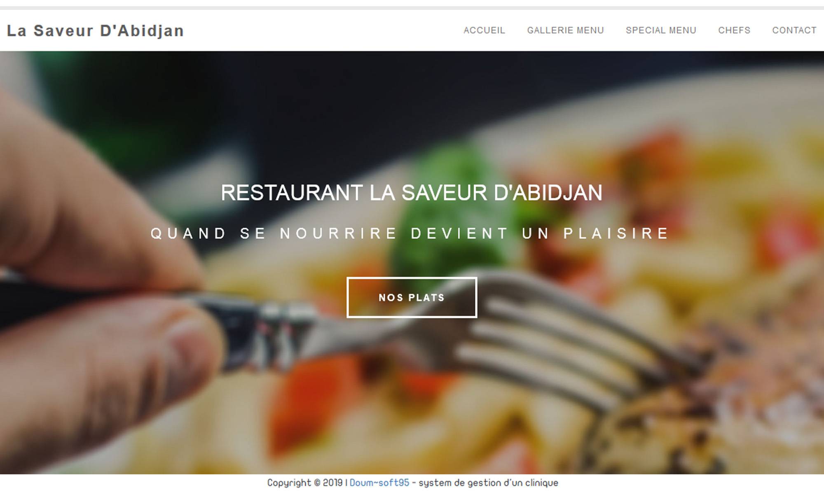Viewport: 824px width, 504px height.
Task: Click the NOS PLATS button
Action: click(x=412, y=297)
